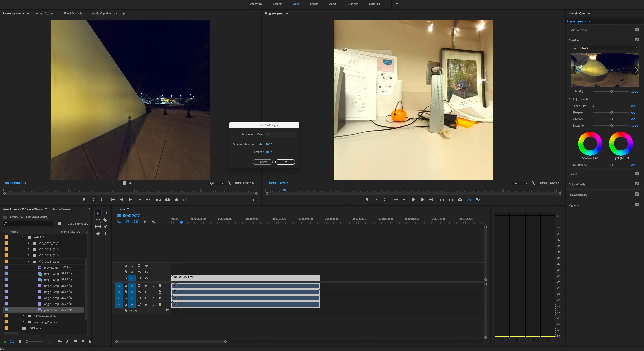
Task: Open the Lumetri Scopes tab
Action: (x=44, y=14)
